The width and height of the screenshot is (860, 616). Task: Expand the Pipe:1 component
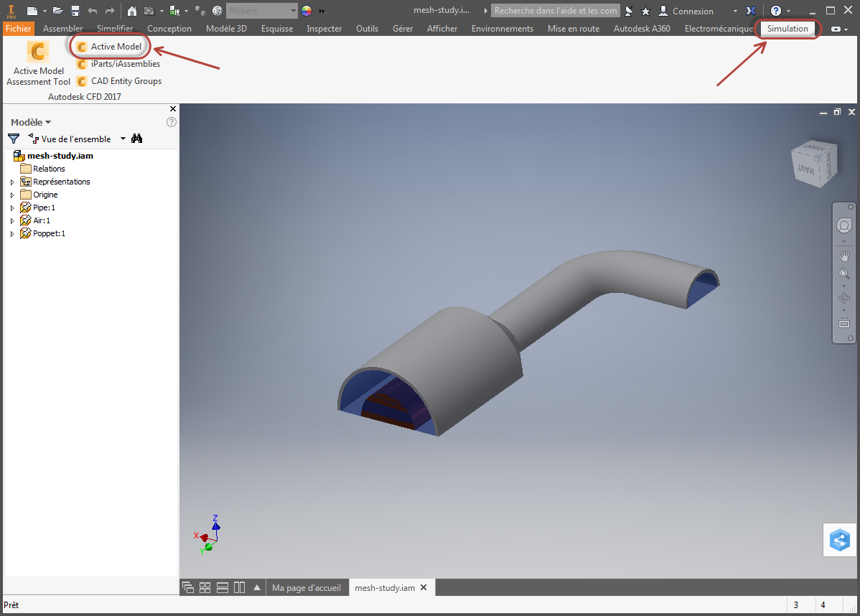tap(12, 208)
